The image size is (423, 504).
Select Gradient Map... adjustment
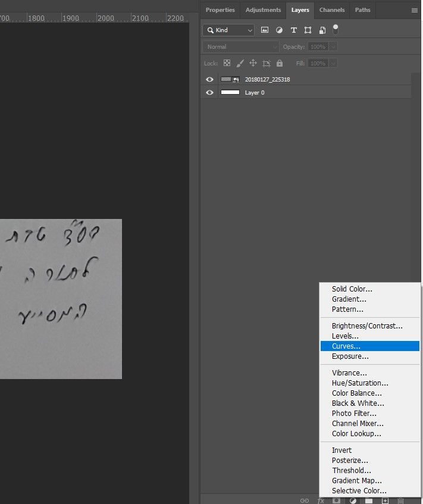coord(370,481)
